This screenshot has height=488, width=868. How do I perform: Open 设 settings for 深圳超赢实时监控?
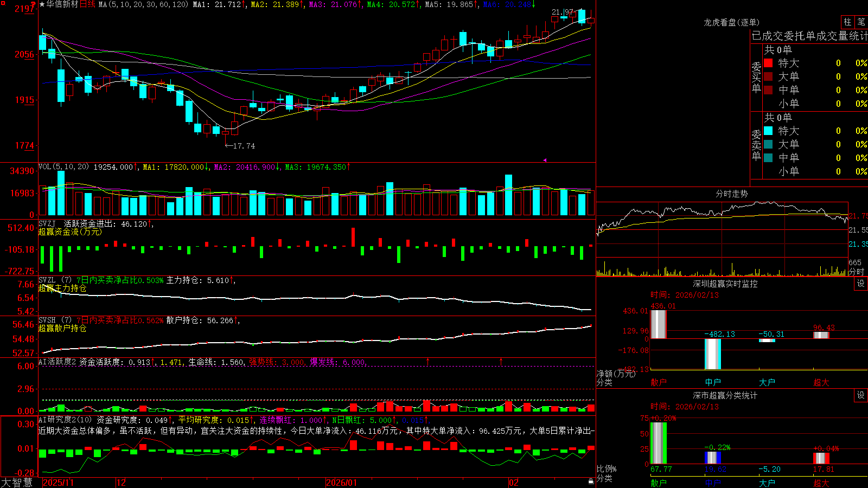[x=861, y=284]
